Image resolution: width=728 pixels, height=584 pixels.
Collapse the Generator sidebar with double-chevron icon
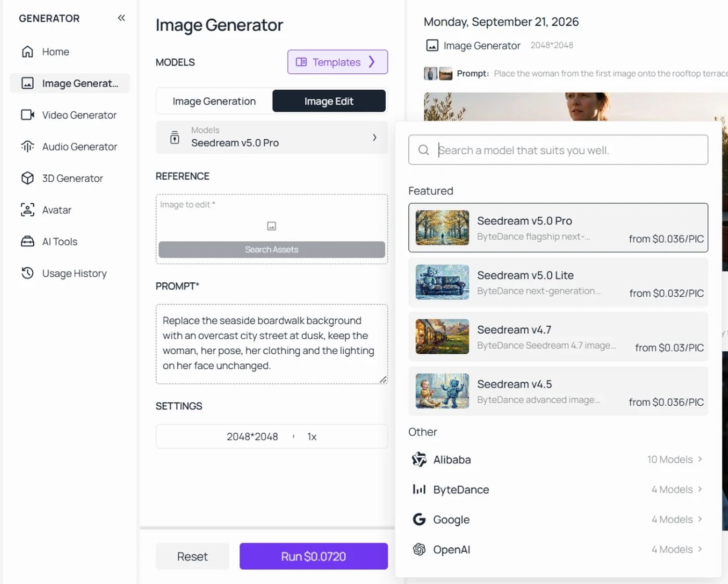coord(121,18)
